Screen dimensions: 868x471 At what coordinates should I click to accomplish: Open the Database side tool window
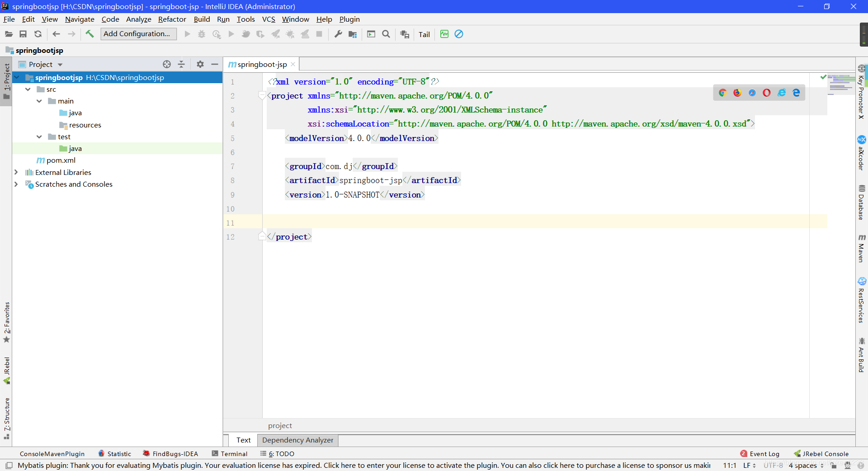(862, 202)
